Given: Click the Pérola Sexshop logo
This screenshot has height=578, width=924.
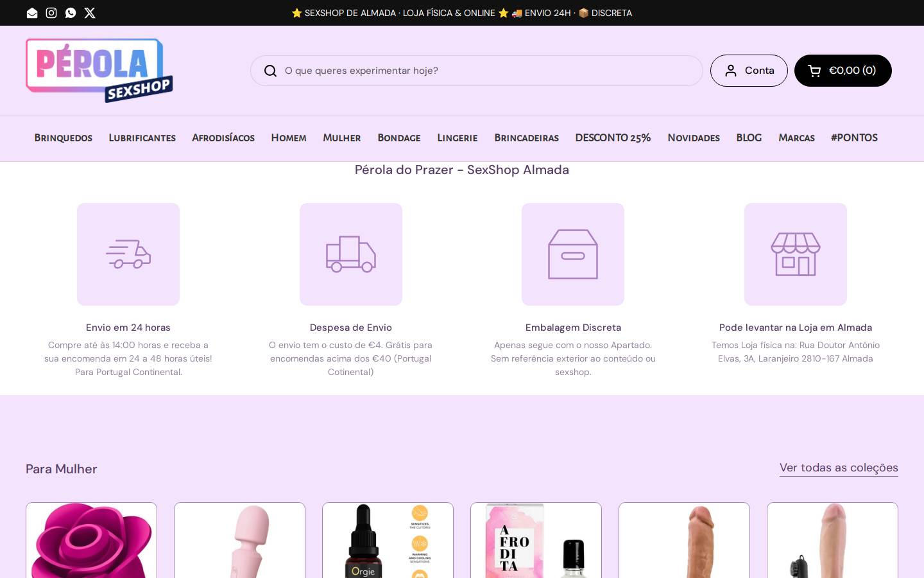Looking at the screenshot, I should (x=99, y=71).
